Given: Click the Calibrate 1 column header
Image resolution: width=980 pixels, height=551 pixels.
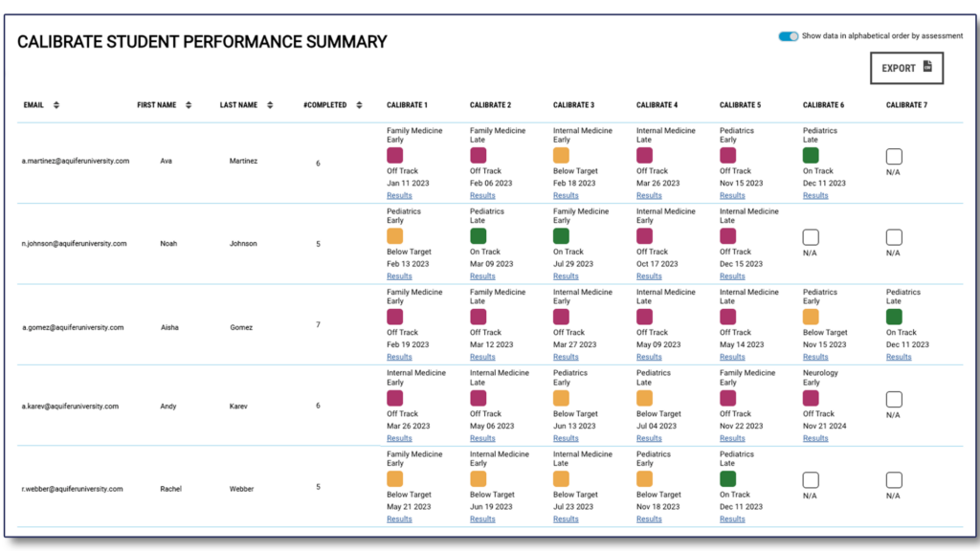Looking at the screenshot, I should [x=407, y=105].
